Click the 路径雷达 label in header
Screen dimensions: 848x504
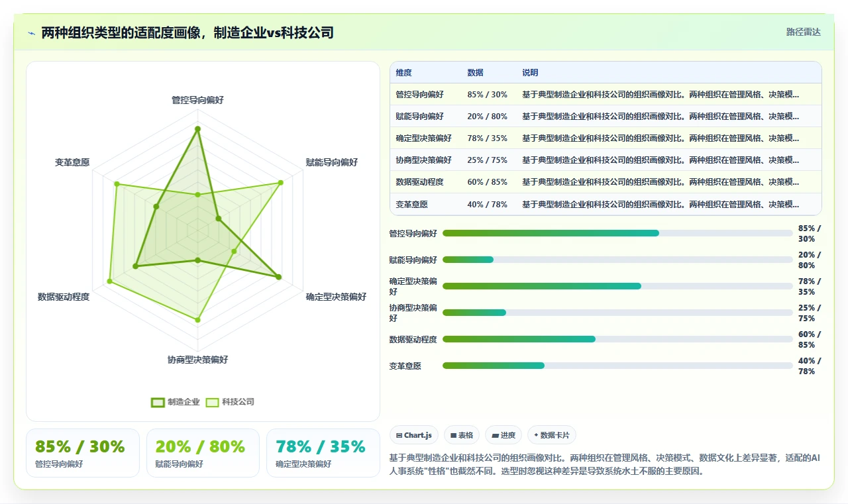coord(803,32)
